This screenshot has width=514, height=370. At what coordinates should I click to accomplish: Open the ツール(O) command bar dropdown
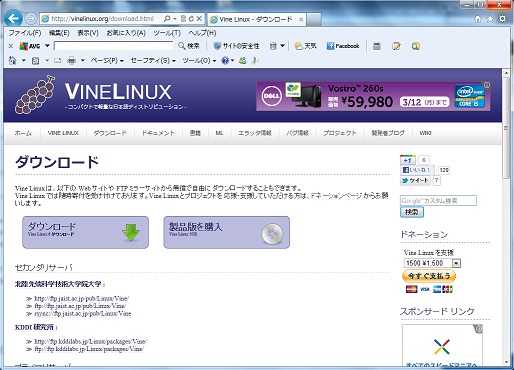[x=199, y=61]
